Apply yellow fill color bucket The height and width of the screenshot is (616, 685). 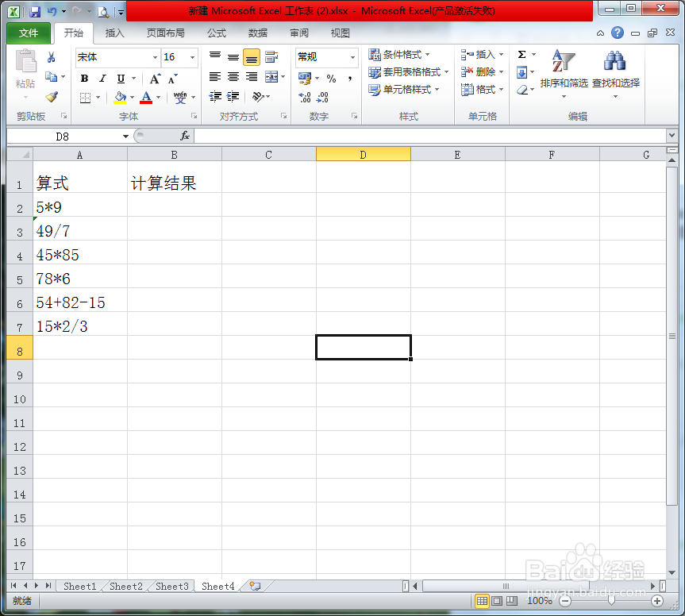click(120, 97)
